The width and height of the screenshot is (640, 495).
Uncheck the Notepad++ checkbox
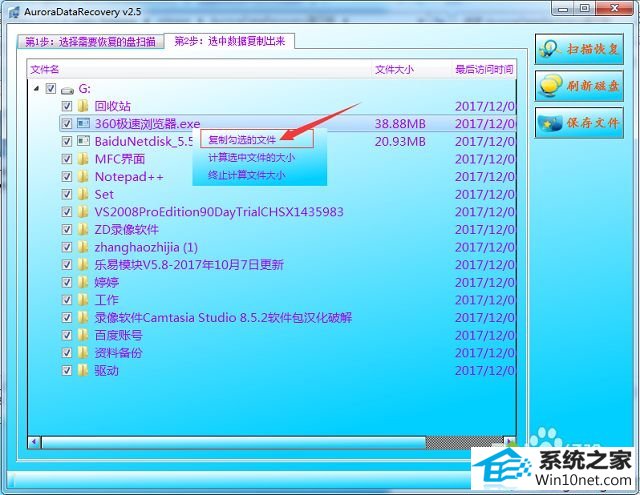(67, 176)
